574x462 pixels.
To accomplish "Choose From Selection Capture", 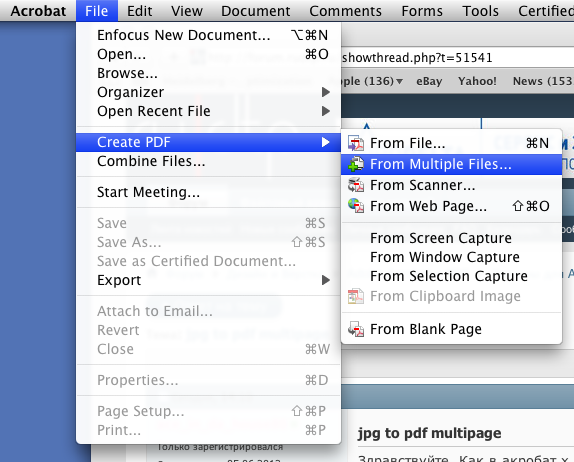I will (x=451, y=276).
